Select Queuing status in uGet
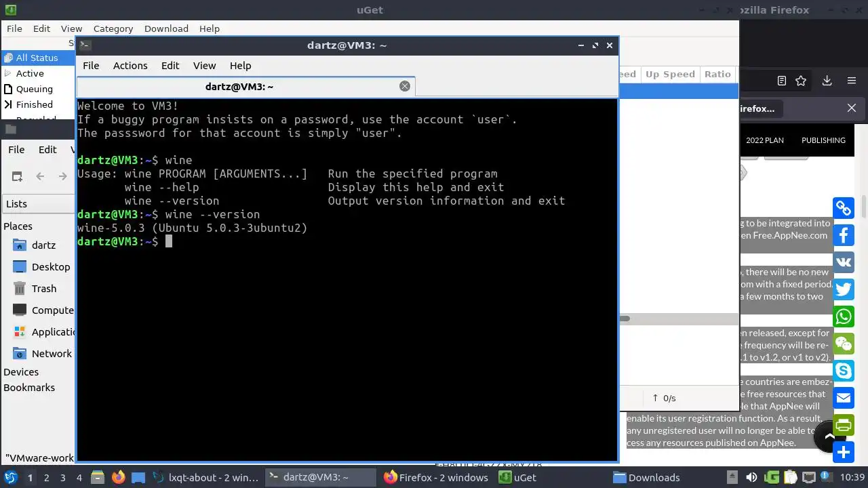The width and height of the screenshot is (868, 488). pos(34,89)
